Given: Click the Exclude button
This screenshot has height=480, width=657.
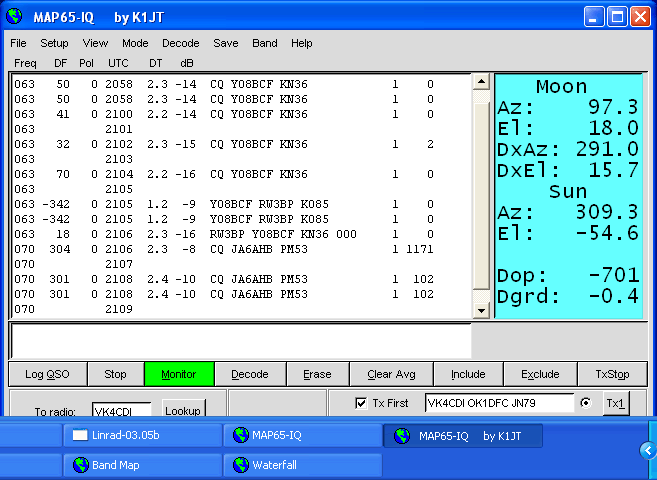Looking at the screenshot, I should (540, 374).
